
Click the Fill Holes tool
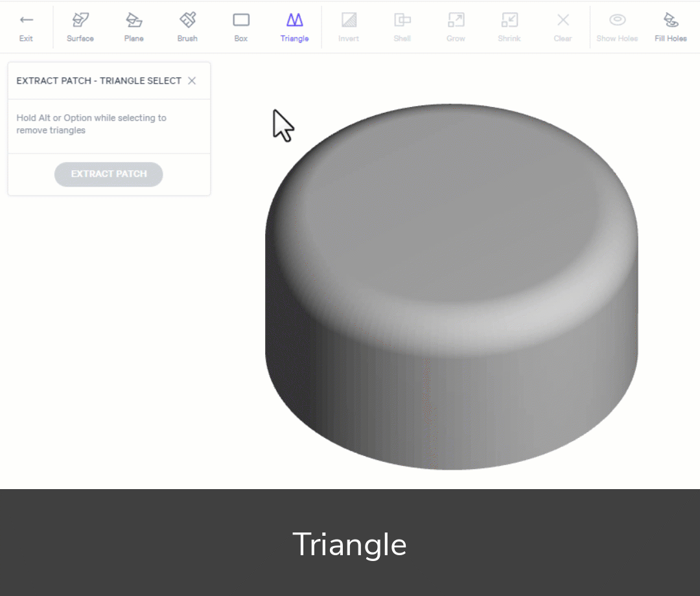671,28
